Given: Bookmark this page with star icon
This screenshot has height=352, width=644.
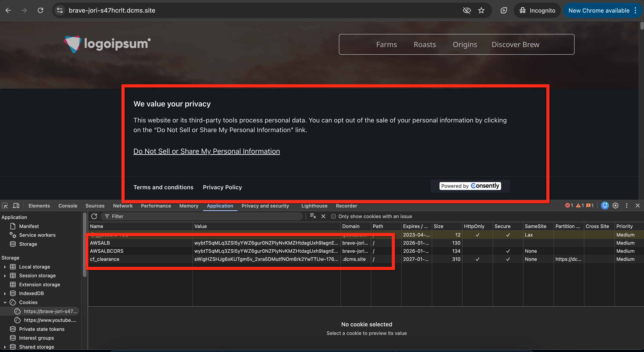Looking at the screenshot, I should tap(481, 11).
